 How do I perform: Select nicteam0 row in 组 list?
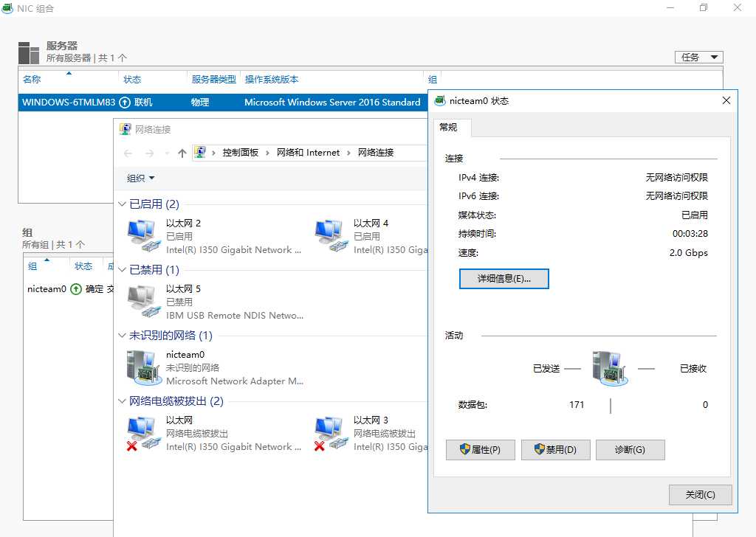70,289
